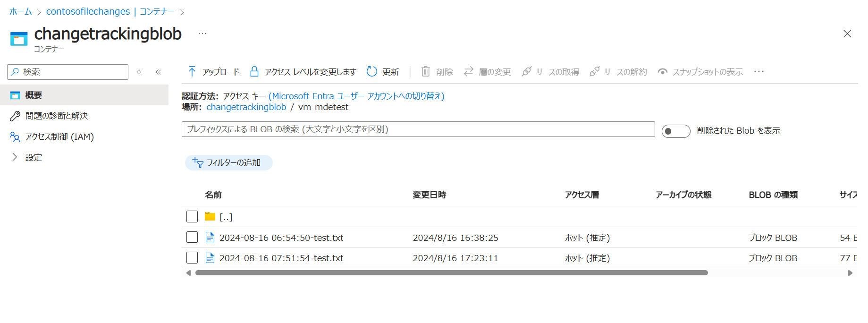Collapse the left sidebar with double chevron
868x323 pixels.
pos(159,72)
